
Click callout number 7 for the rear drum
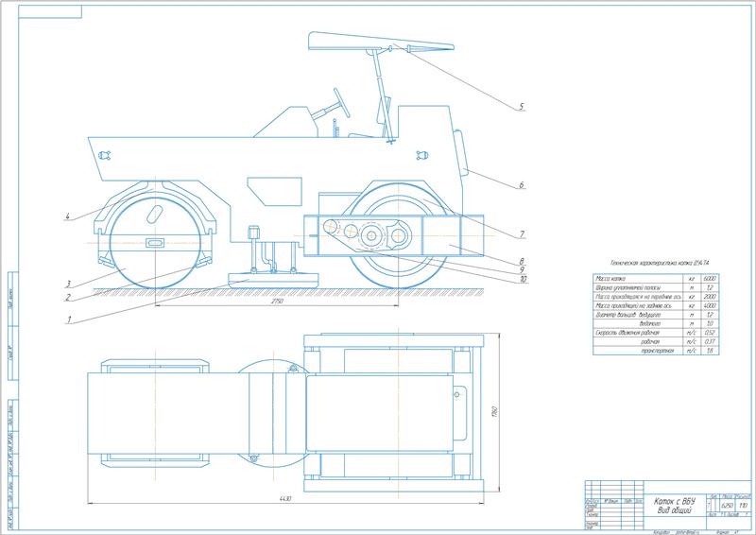522,234
